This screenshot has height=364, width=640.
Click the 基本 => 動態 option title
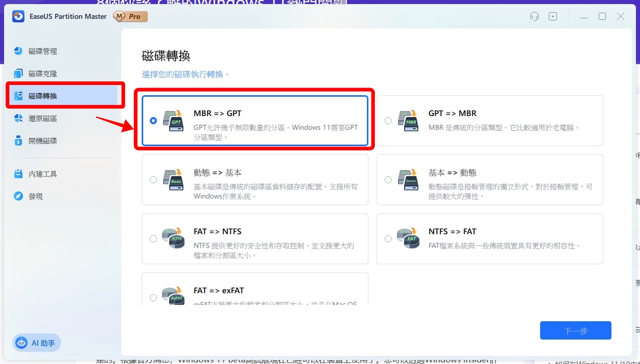pos(452,173)
